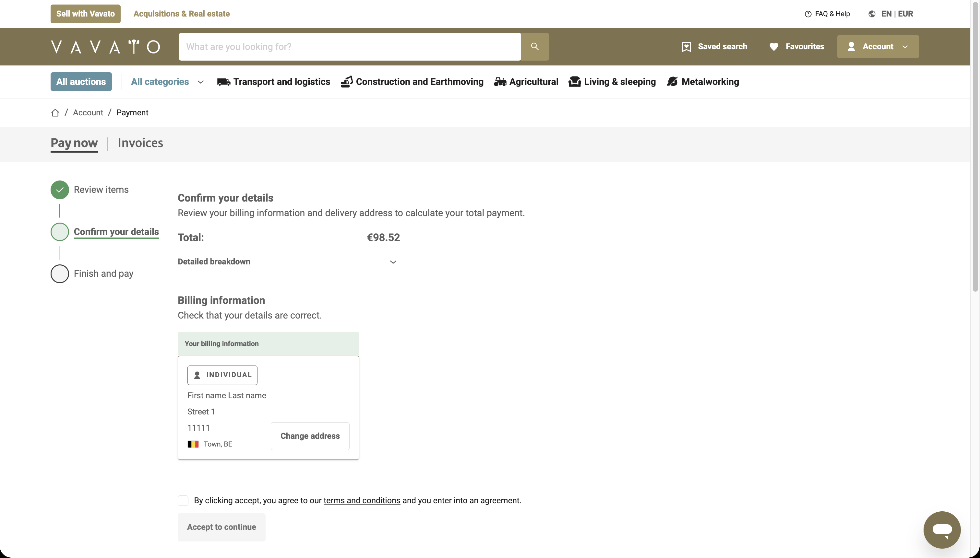Open the home breadcrumb icon
The width and height of the screenshot is (980, 558).
[55, 113]
